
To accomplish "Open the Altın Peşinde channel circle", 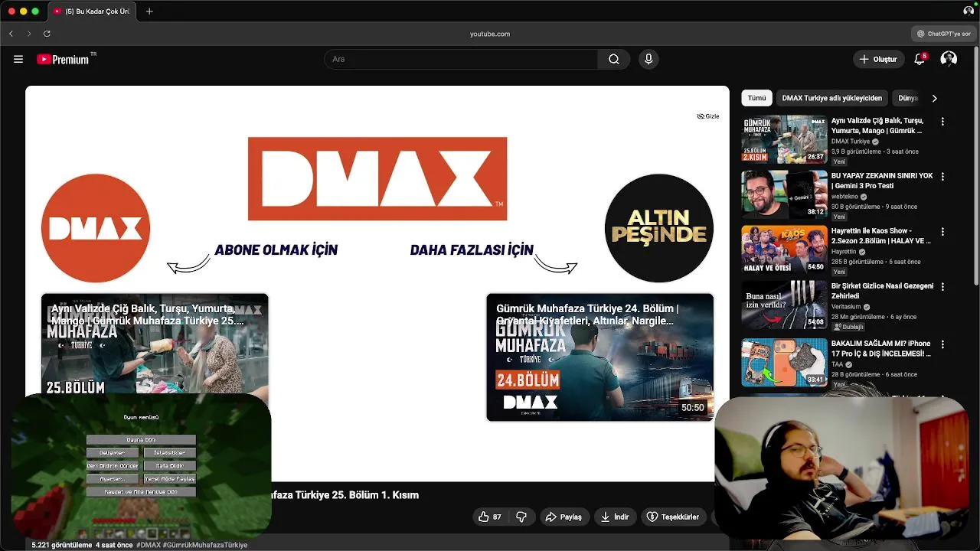I will pyautogui.click(x=659, y=228).
